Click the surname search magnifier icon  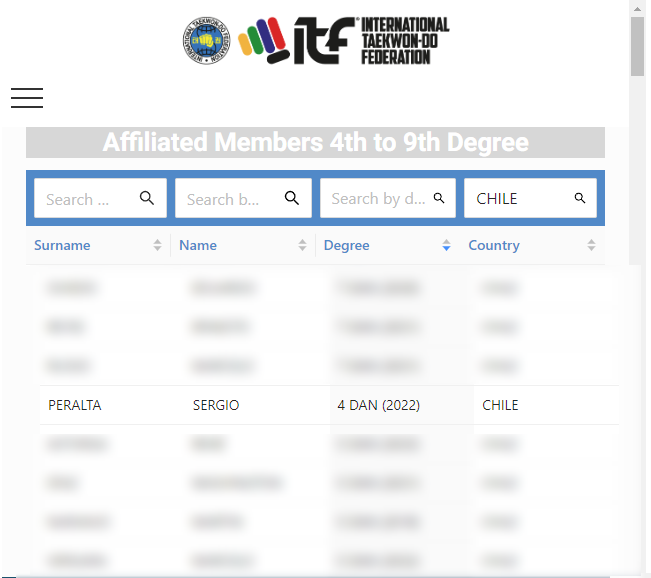coord(147,198)
